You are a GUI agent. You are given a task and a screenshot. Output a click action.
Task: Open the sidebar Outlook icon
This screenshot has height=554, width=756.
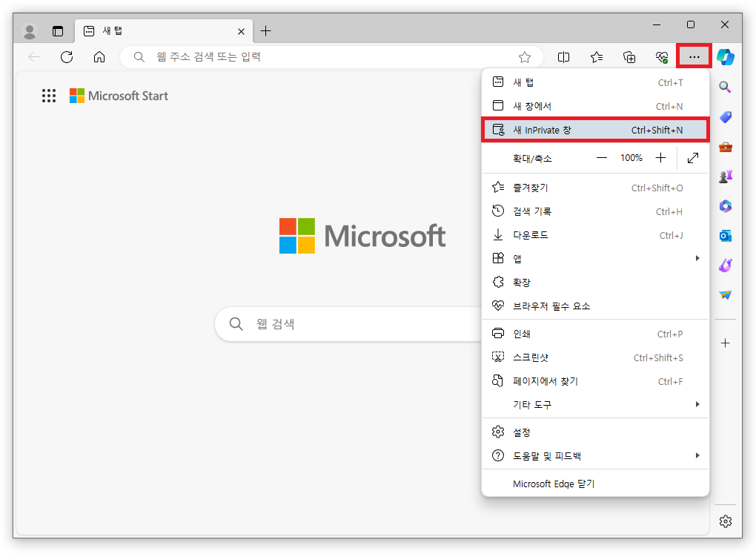[x=725, y=236]
